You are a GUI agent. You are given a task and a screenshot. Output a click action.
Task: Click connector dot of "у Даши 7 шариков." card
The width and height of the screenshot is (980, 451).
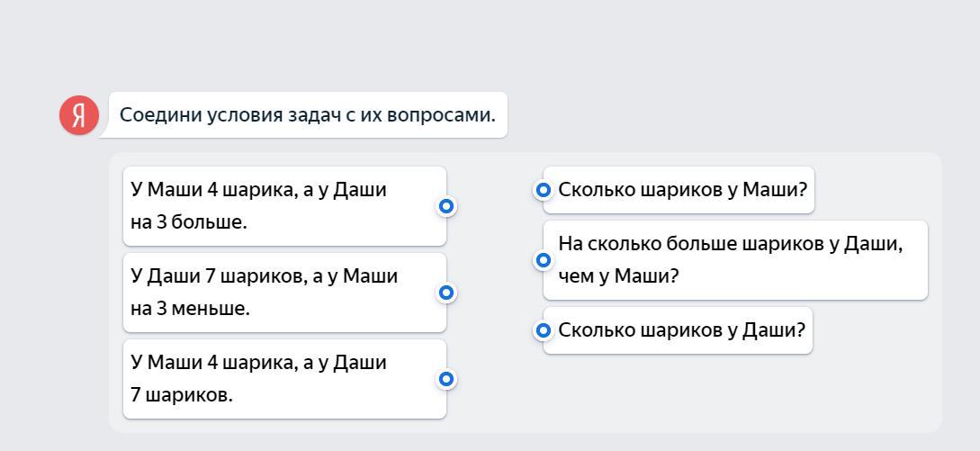click(446, 379)
